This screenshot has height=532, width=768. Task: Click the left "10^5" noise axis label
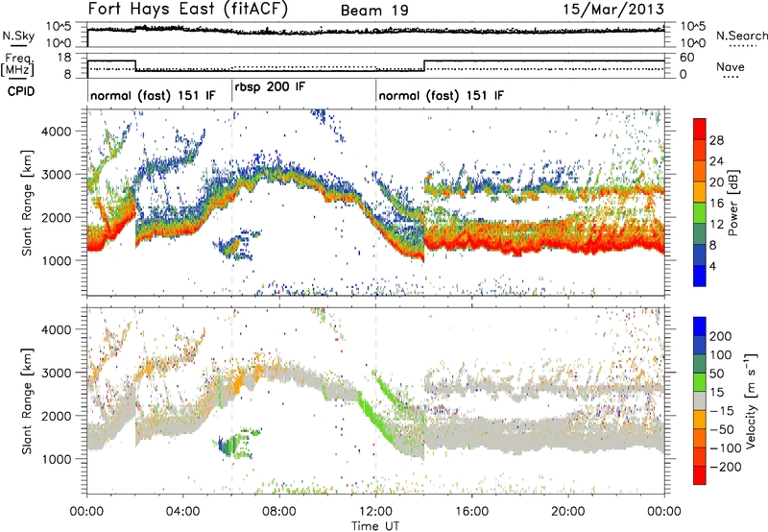tap(59, 27)
